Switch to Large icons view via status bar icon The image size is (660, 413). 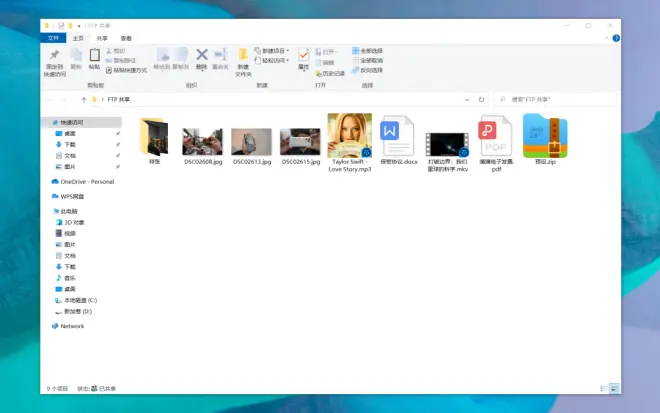pyautogui.click(x=614, y=389)
